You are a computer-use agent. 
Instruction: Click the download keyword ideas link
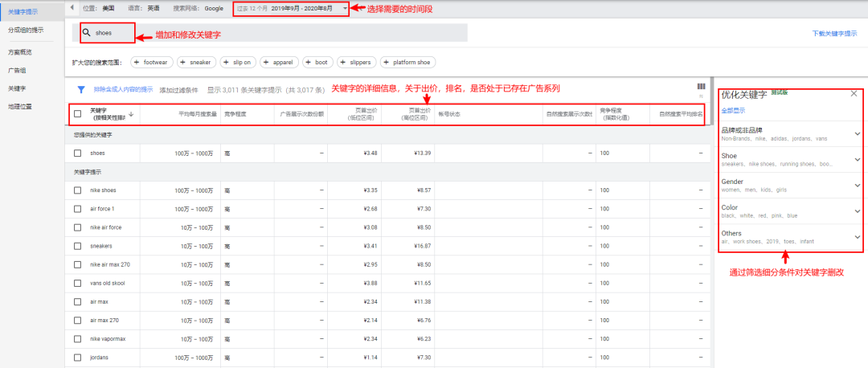click(834, 33)
